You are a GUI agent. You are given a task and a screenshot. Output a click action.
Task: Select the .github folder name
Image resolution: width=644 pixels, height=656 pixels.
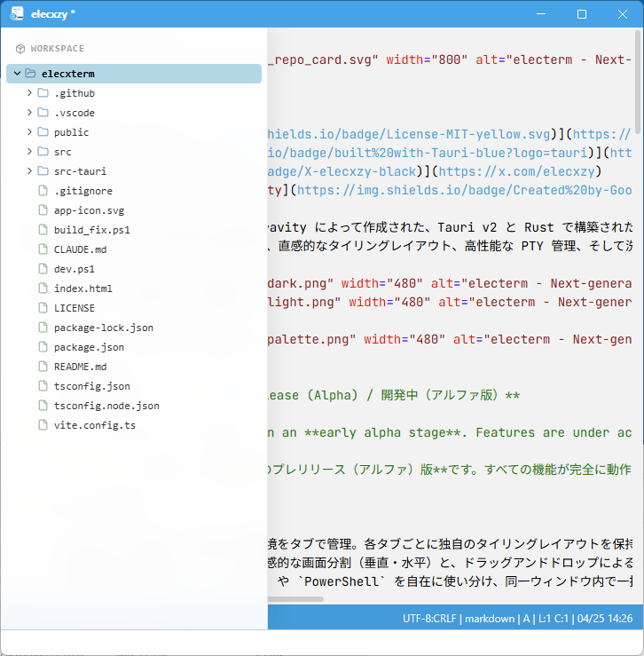pyautogui.click(x=75, y=93)
